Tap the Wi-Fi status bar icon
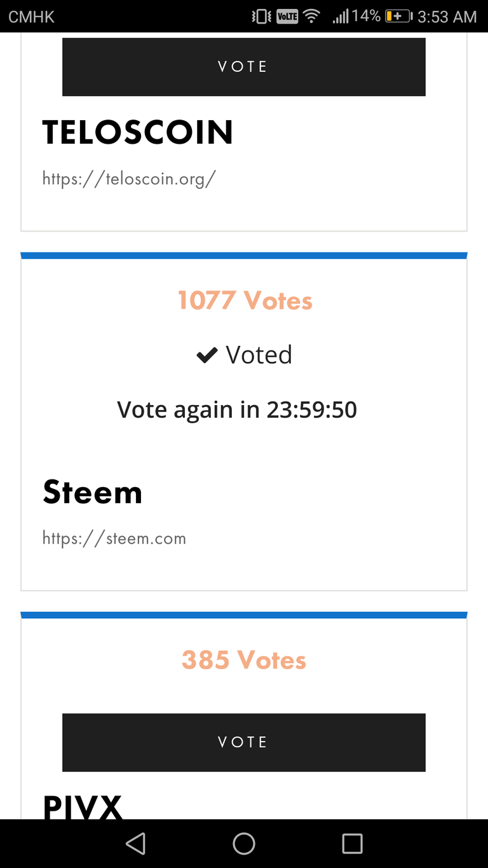 pos(311,17)
